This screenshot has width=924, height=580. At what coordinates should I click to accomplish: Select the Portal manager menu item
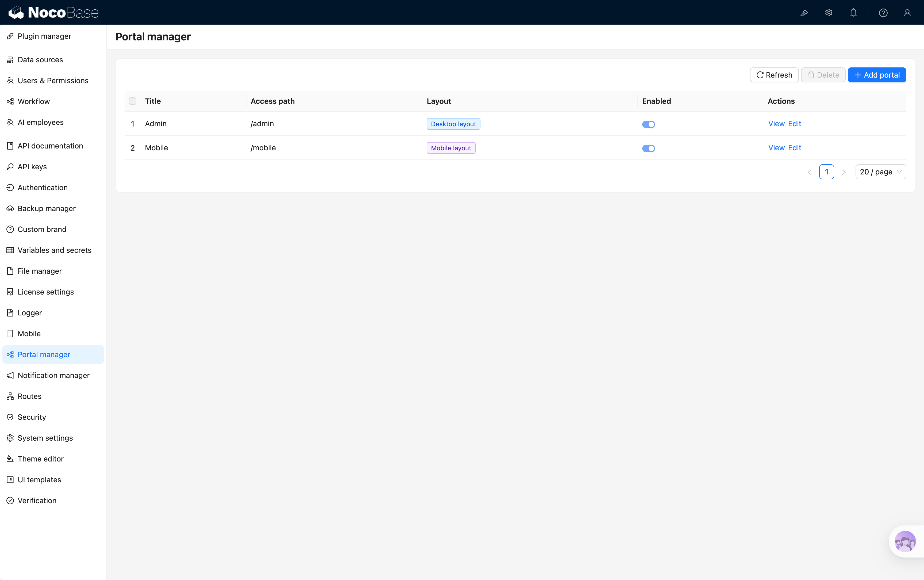[53, 354]
